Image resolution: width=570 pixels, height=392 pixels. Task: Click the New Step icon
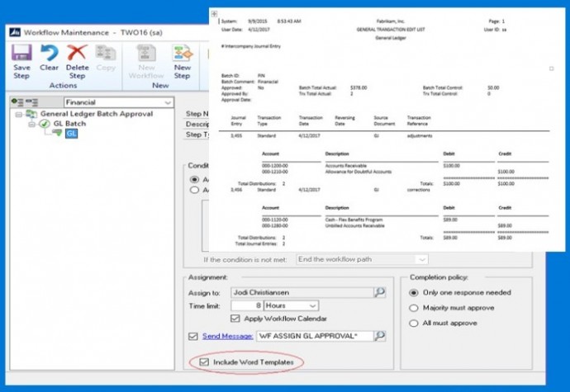182,53
